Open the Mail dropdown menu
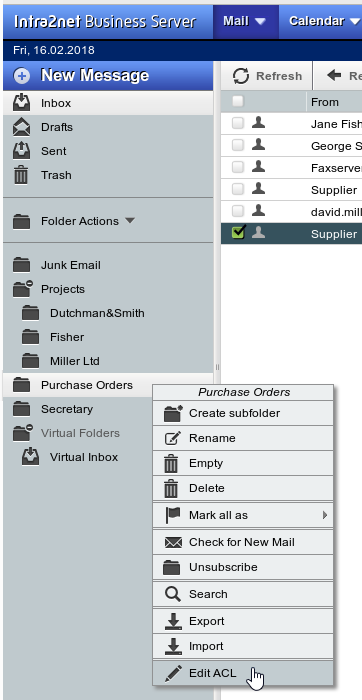 (245, 21)
